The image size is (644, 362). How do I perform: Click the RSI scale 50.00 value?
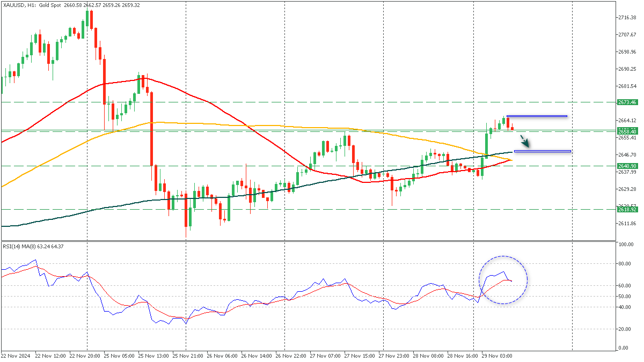pyautogui.click(x=625, y=297)
